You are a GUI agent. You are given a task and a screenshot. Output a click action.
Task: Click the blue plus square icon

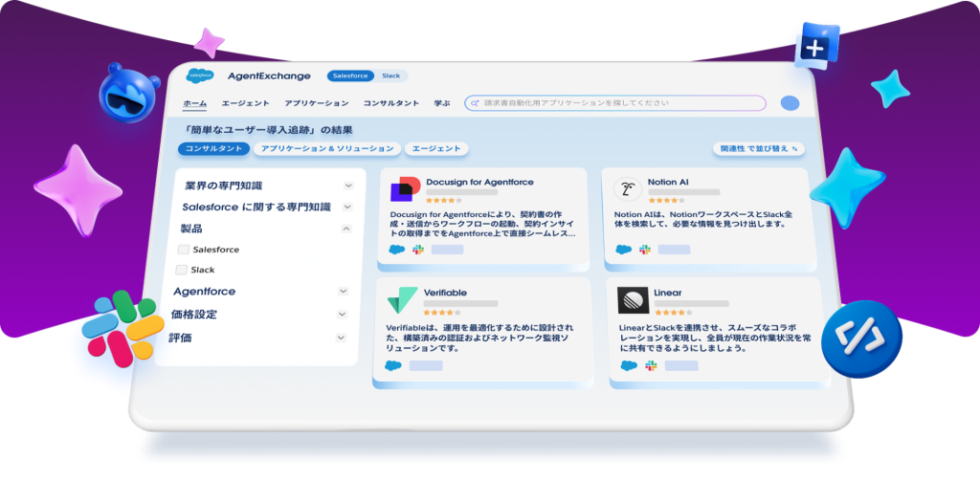(815, 46)
